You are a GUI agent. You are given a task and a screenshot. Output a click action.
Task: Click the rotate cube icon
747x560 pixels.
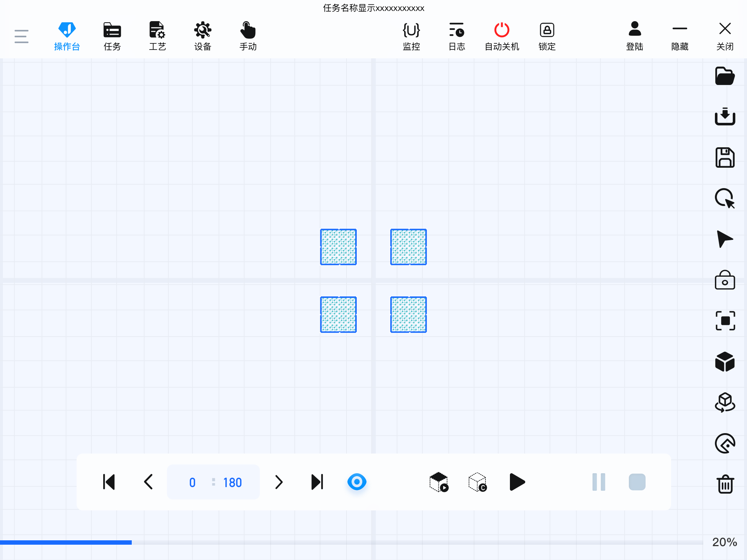(724, 402)
